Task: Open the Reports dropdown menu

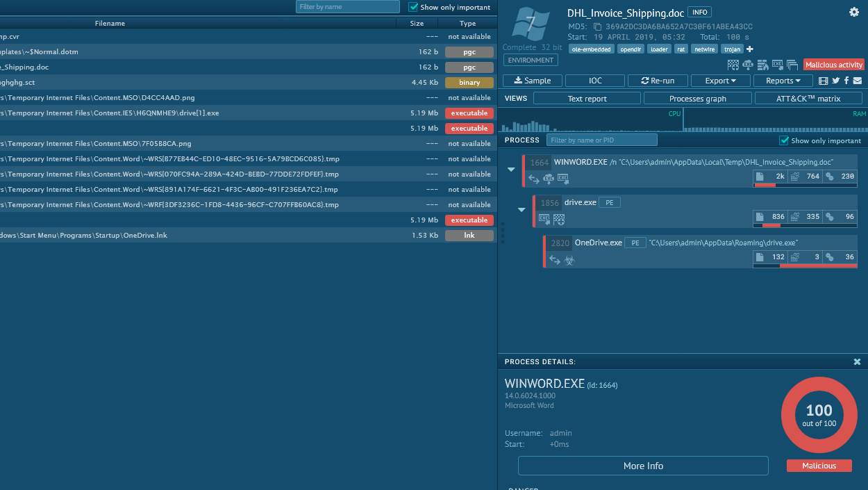Action: tap(783, 81)
